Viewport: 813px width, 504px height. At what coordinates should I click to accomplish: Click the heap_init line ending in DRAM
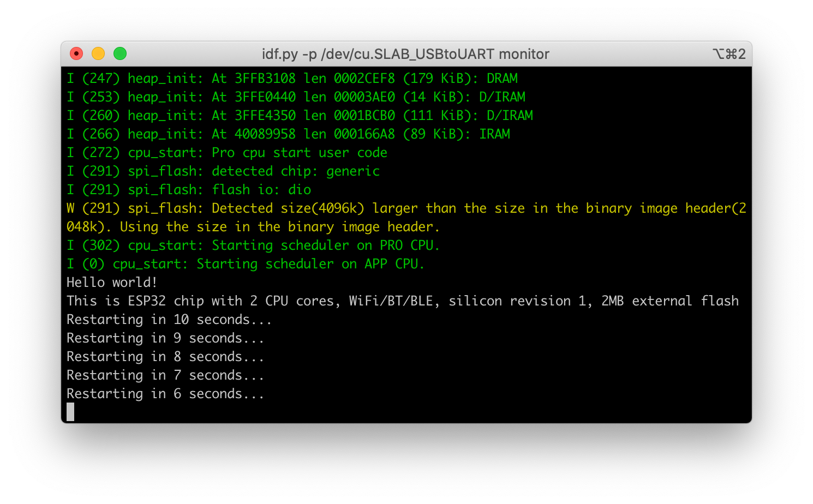point(292,79)
